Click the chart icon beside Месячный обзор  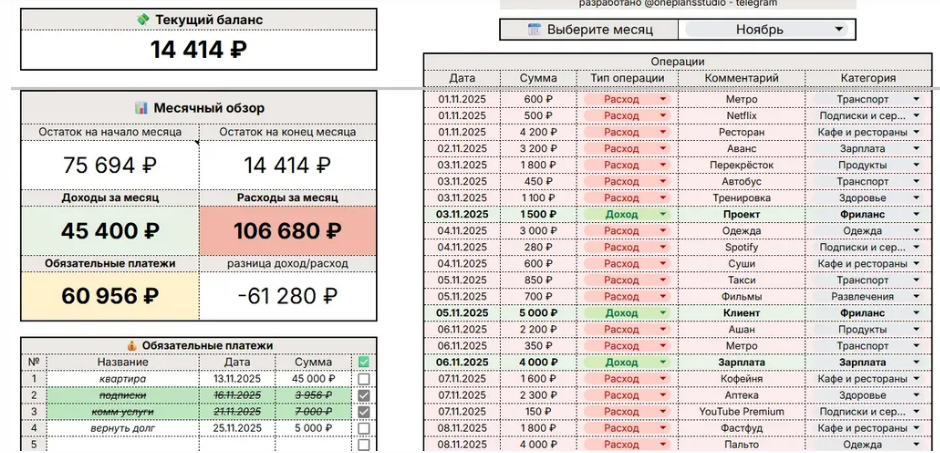click(142, 107)
